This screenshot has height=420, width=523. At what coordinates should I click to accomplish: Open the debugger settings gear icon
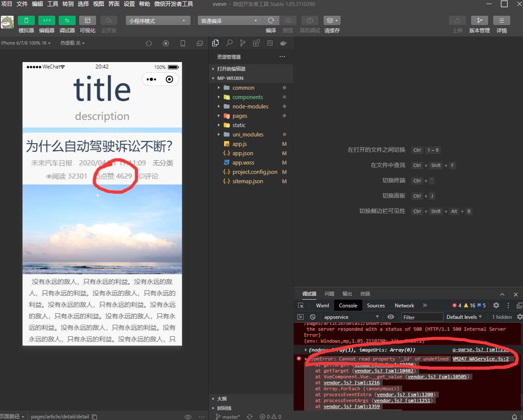tap(496, 305)
